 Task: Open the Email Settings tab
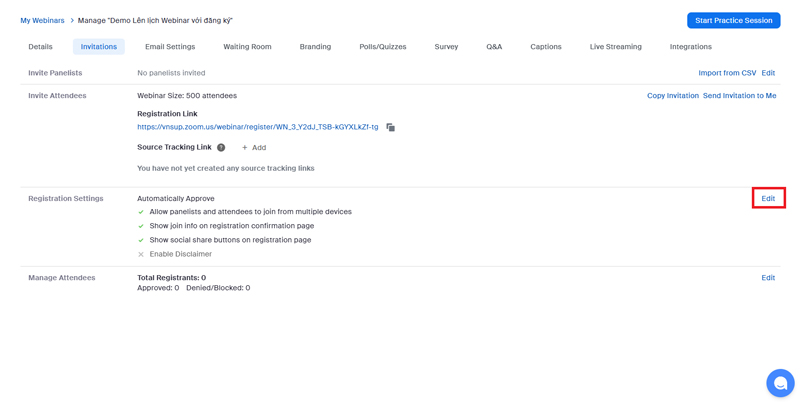[170, 46]
